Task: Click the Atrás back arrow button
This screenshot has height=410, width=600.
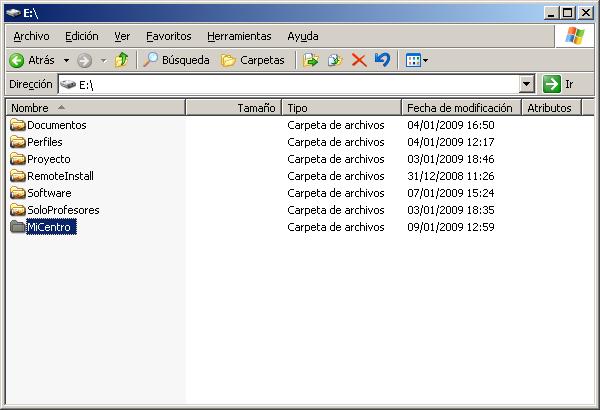Action: (x=31, y=60)
